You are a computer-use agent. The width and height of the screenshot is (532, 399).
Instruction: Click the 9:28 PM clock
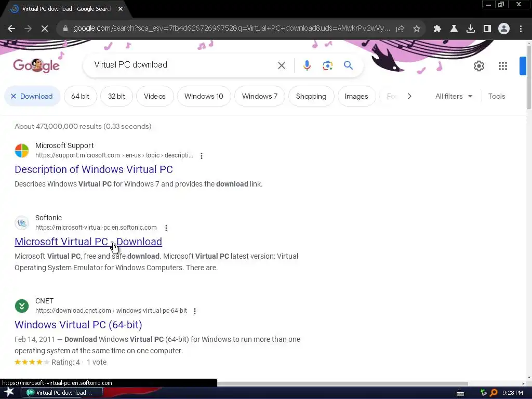(x=513, y=393)
